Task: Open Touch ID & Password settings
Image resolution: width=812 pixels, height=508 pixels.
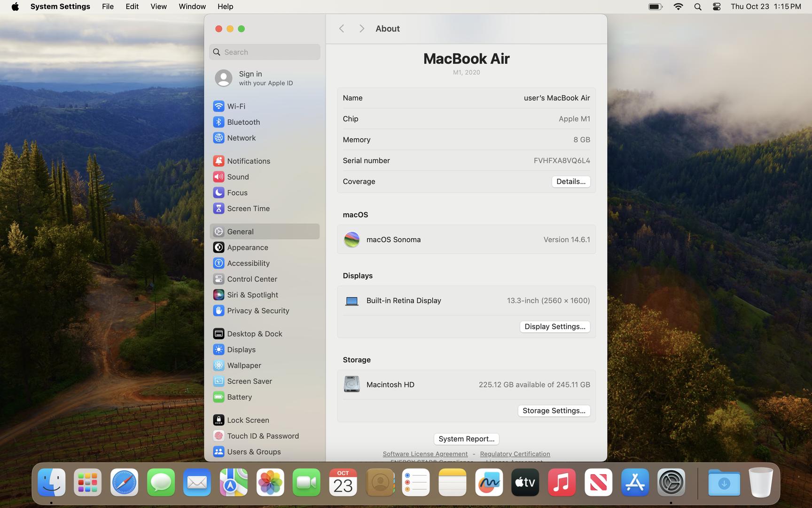Action: 262,436
